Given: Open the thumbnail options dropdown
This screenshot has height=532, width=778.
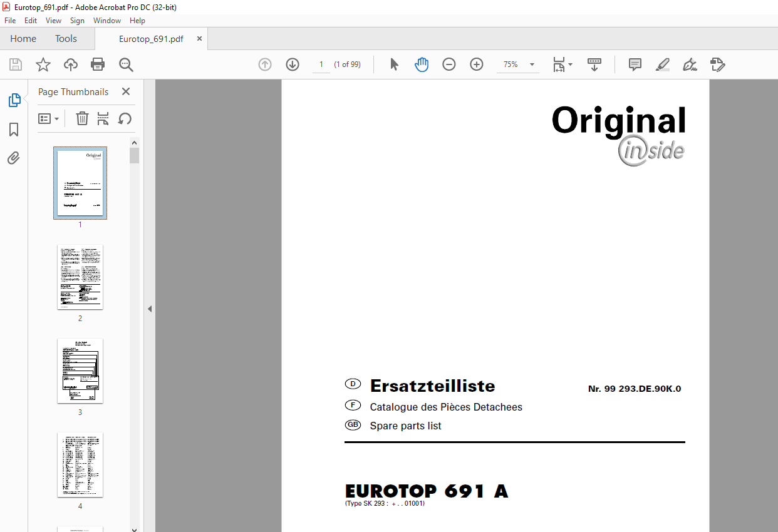Looking at the screenshot, I should [48, 118].
